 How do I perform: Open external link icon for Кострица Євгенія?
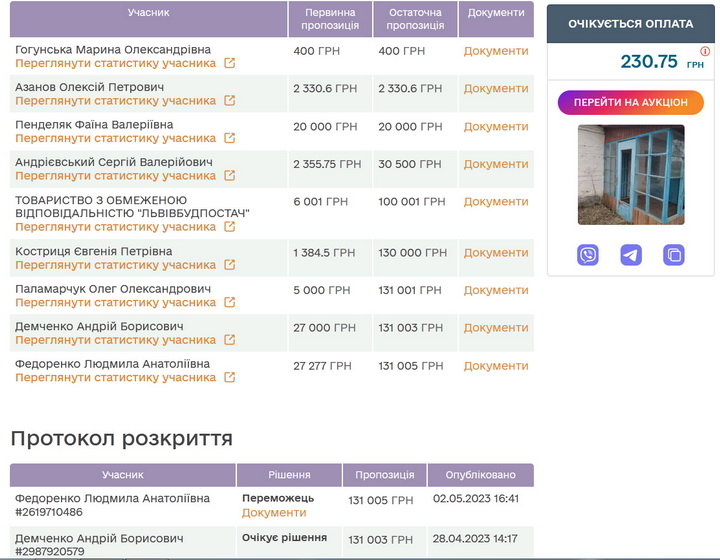click(230, 265)
